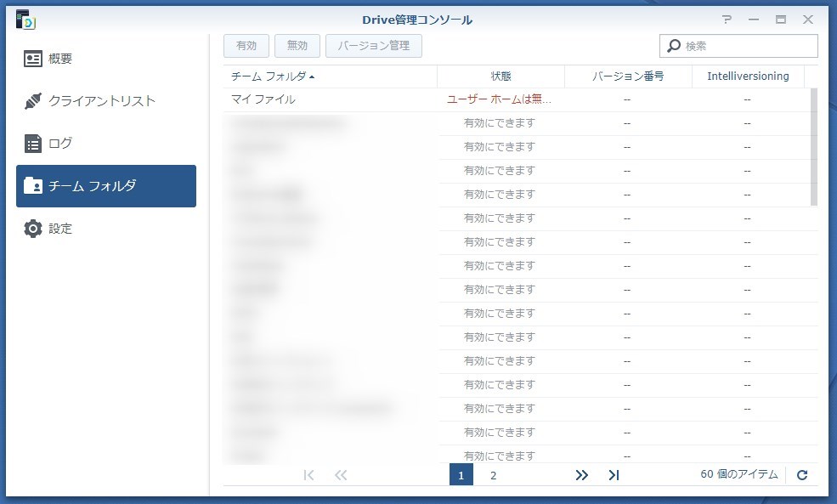Click the 設定 gear icon
Image resolution: width=837 pixels, height=504 pixels.
(33, 229)
